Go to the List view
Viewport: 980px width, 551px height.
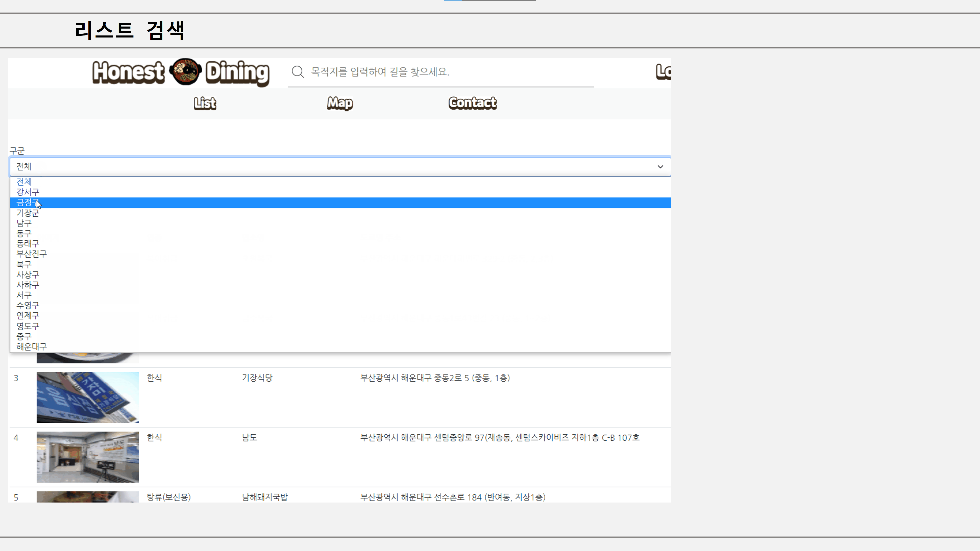(x=205, y=103)
